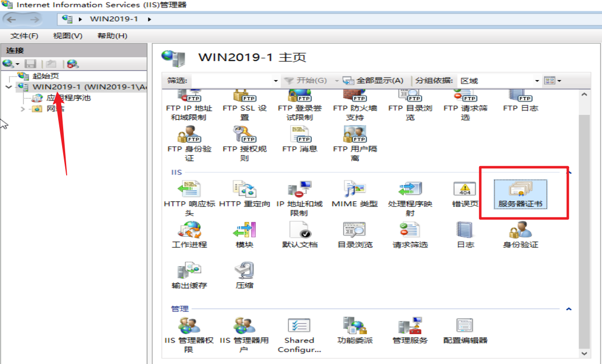Screen dimensions: 602x364
Task: Open 文件(F) menu
Action: [24, 36]
